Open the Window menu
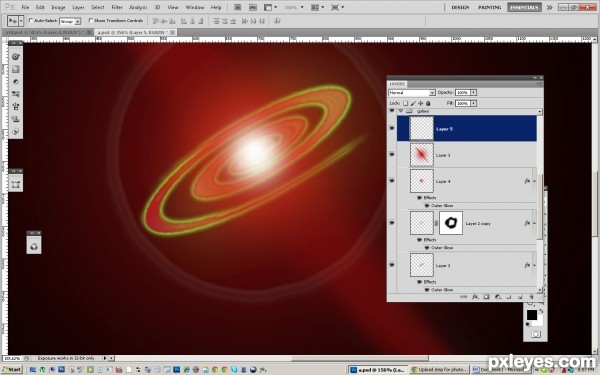 click(x=194, y=7)
